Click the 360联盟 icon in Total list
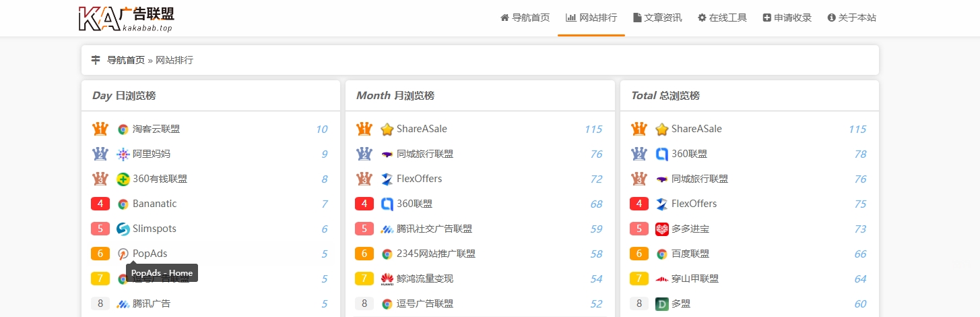The image size is (980, 317). [x=661, y=154]
